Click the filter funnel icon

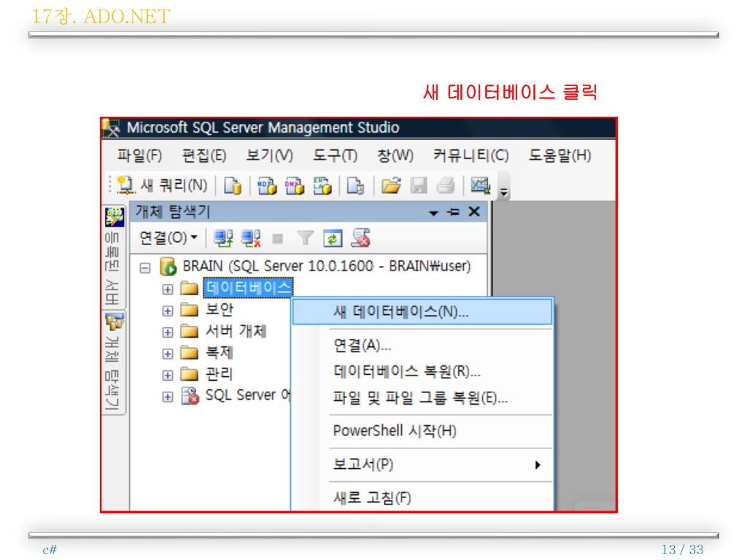[305, 238]
